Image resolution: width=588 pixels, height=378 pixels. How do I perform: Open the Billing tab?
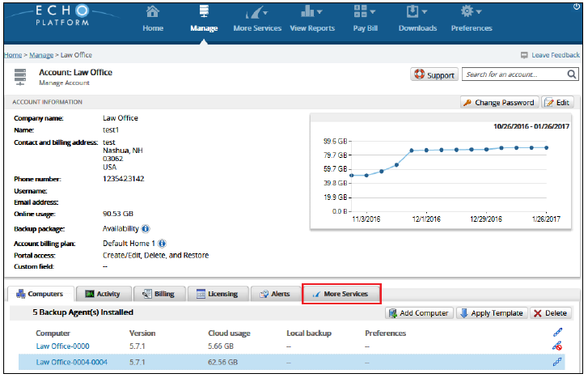click(x=159, y=294)
